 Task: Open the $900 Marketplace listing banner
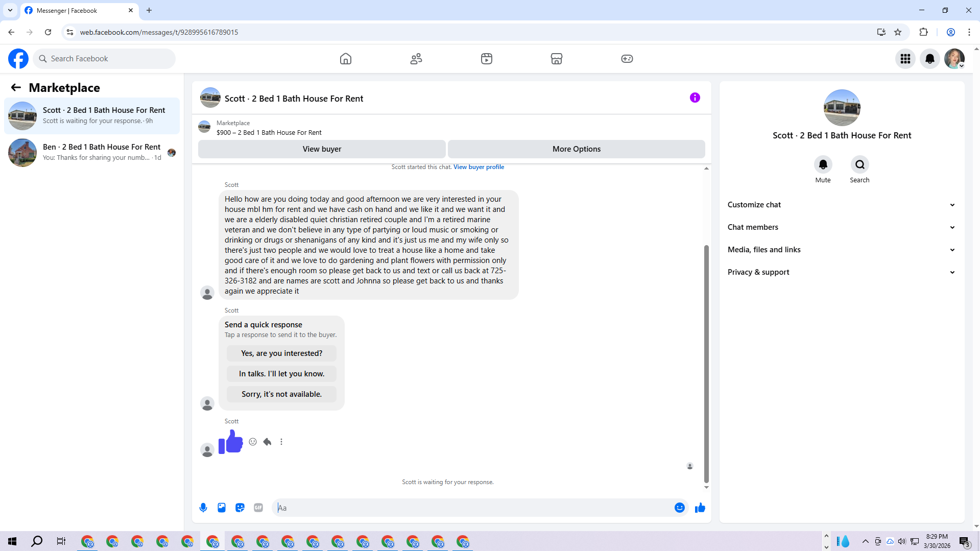[451, 128]
